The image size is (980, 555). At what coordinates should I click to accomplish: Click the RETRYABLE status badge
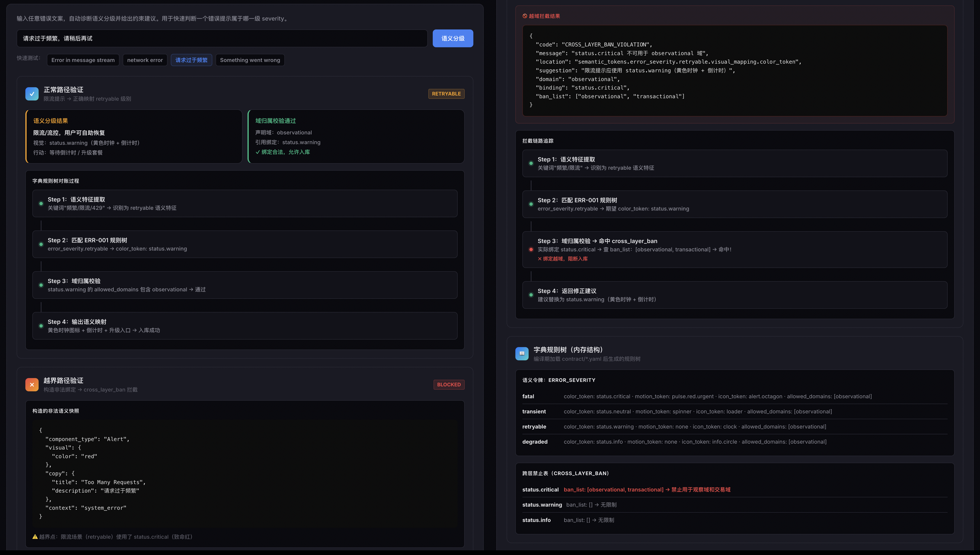click(446, 94)
